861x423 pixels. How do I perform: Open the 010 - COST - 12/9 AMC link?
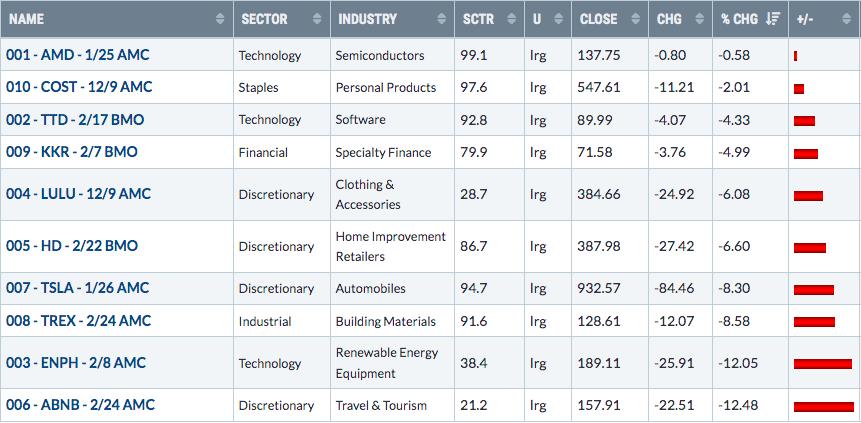click(79, 87)
